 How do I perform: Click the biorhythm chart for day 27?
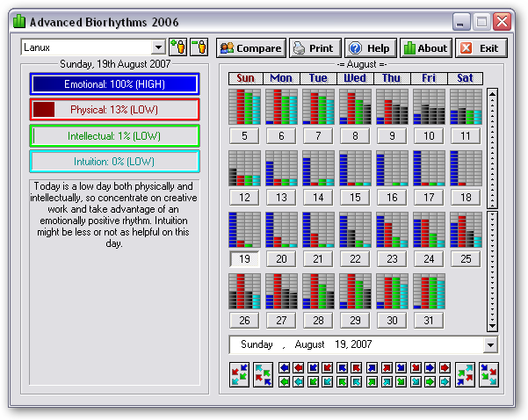coord(281,291)
